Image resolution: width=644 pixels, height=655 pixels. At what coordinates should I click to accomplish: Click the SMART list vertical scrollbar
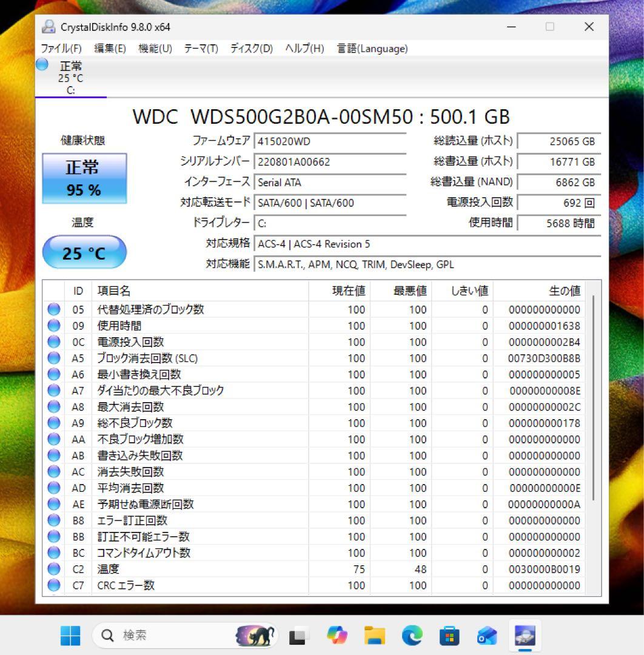[x=593, y=397]
